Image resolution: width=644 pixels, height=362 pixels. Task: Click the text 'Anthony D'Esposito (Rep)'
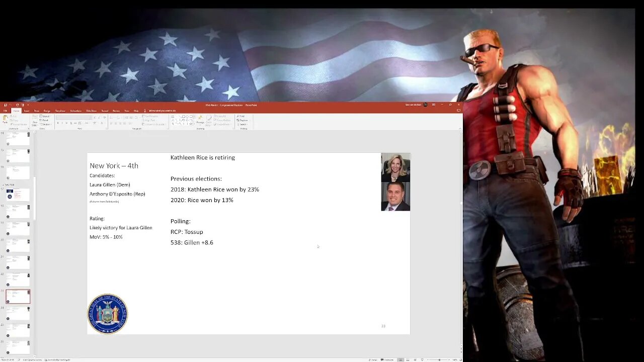point(117,194)
